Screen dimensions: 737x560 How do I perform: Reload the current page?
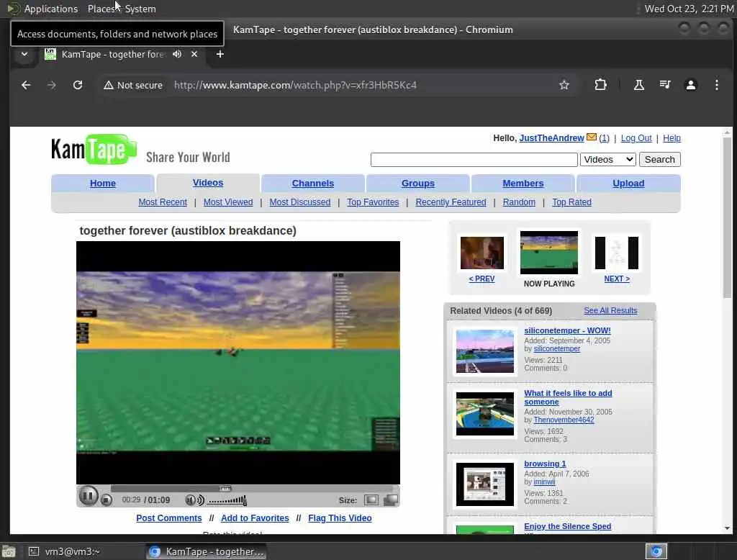click(x=78, y=85)
